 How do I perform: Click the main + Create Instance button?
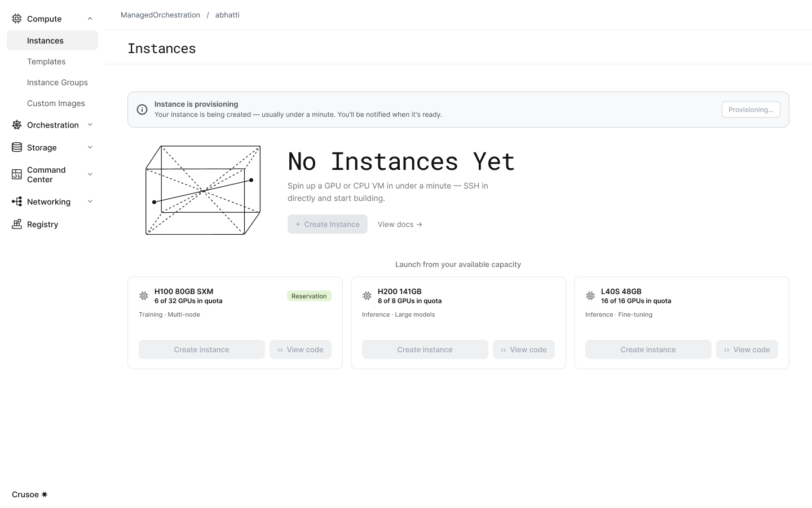328,224
